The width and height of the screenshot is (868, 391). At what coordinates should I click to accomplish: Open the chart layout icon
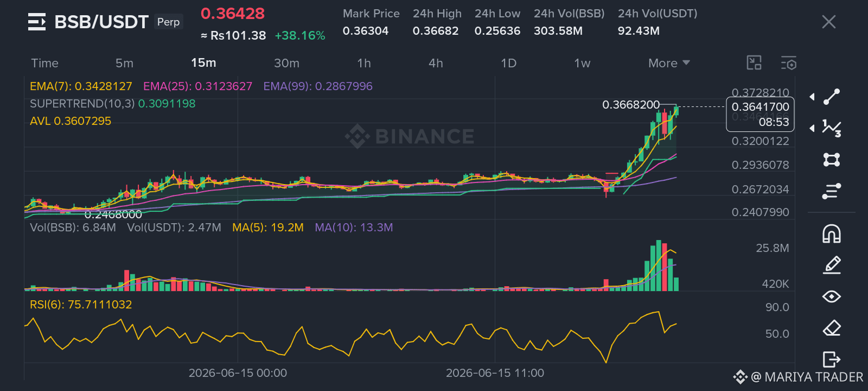[754, 63]
